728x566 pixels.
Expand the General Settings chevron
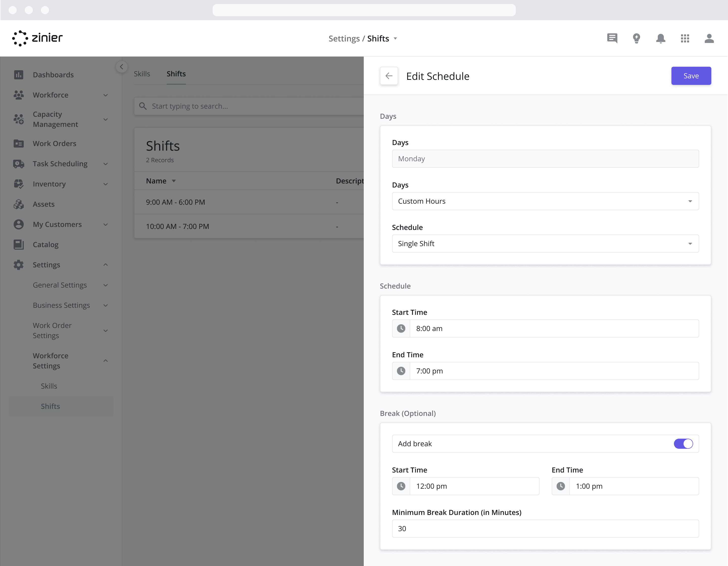(106, 285)
